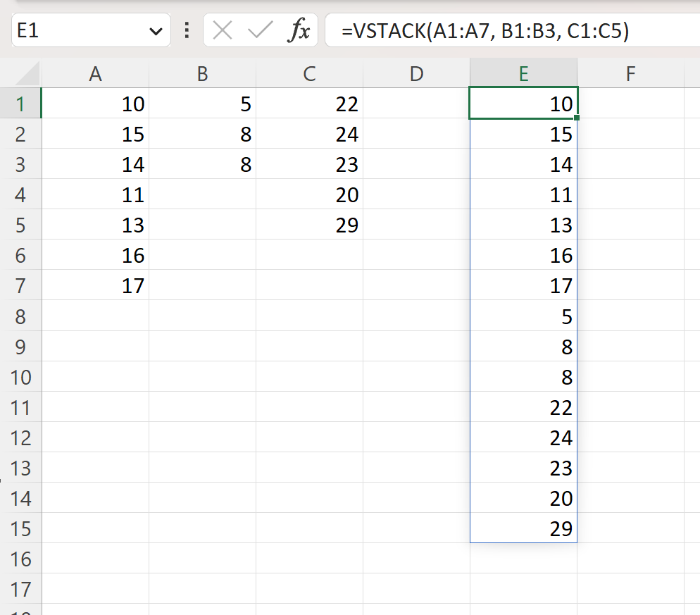
Task: Select column A header
Action: coord(95,73)
